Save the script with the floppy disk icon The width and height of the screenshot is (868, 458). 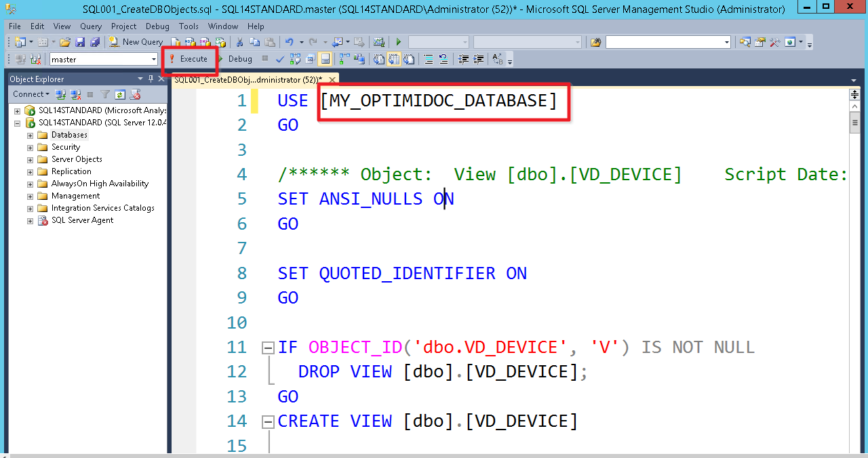80,42
